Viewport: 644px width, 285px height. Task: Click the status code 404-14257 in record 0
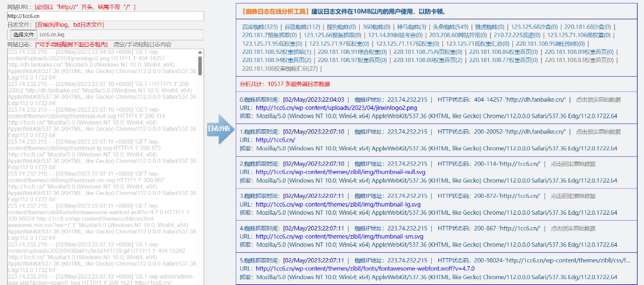tap(487, 99)
